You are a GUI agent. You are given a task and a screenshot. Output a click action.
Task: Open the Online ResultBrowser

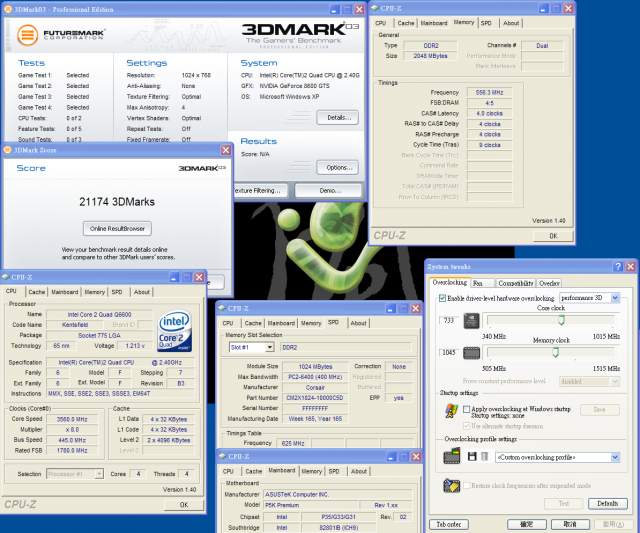(118, 229)
